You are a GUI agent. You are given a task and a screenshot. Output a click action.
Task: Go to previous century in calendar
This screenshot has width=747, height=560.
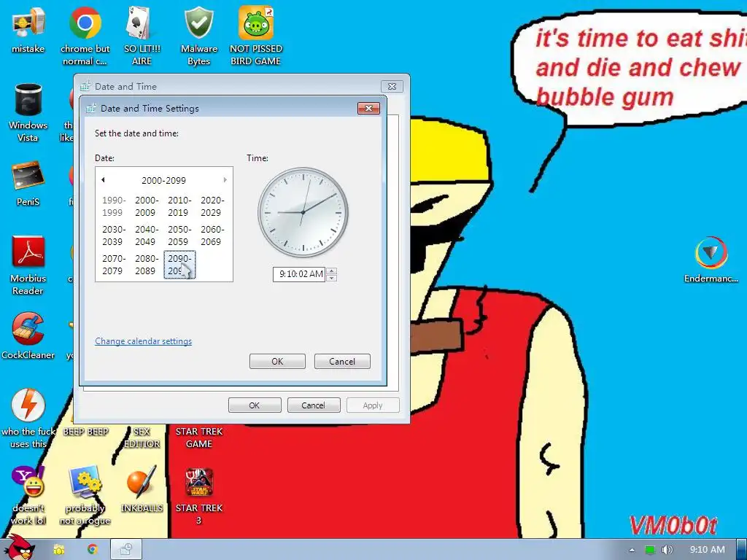tap(103, 180)
